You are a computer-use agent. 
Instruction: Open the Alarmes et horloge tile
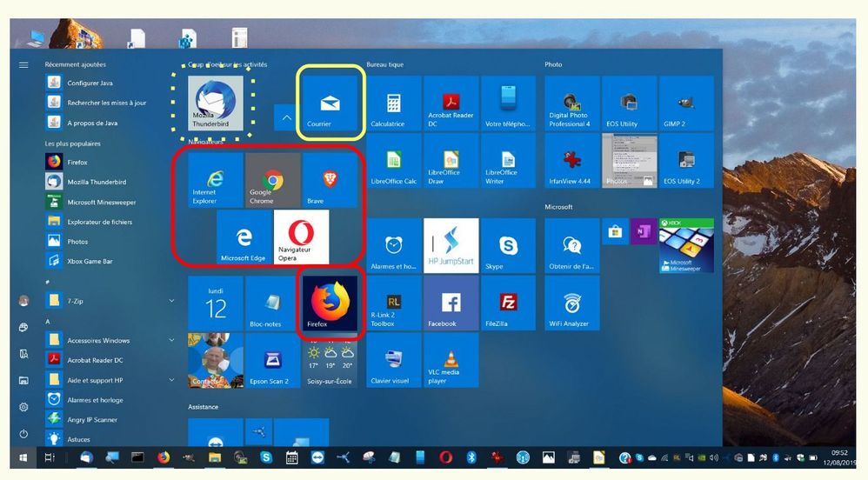point(394,245)
